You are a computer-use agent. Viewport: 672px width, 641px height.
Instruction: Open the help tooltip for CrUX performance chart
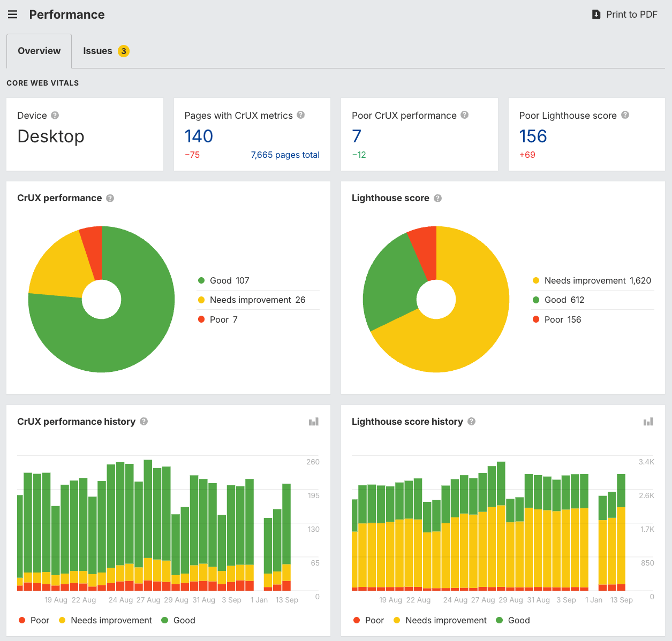point(110,198)
